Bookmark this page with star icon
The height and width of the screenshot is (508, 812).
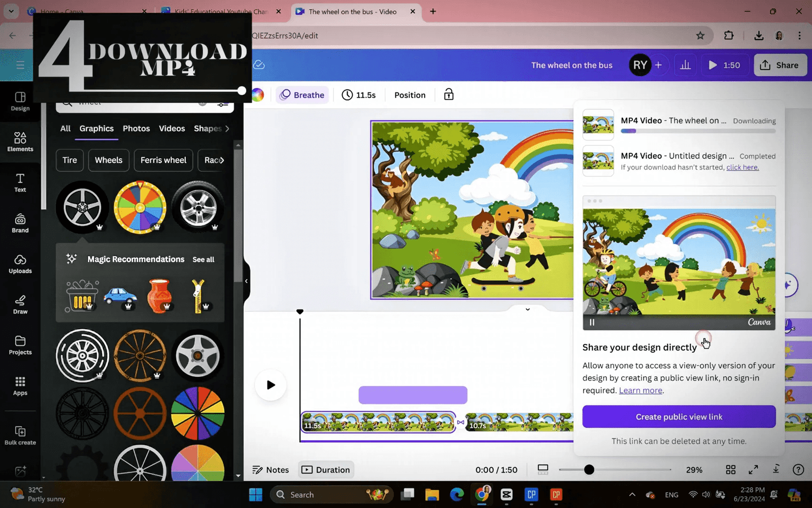point(700,36)
